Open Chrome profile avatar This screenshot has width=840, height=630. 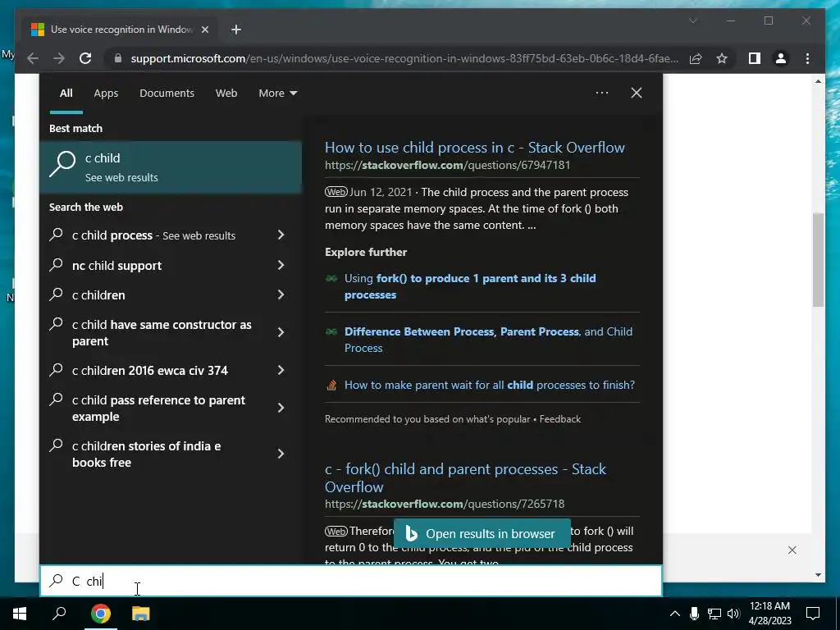[781, 58]
